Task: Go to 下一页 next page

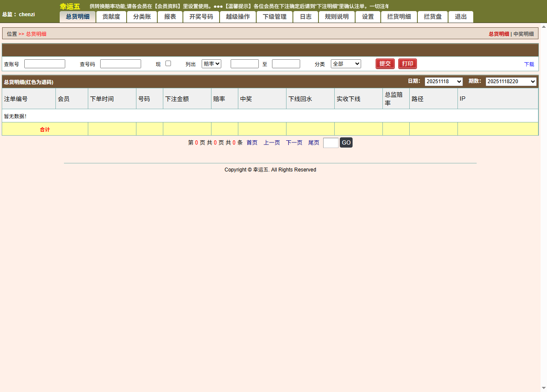Action: tap(294, 143)
